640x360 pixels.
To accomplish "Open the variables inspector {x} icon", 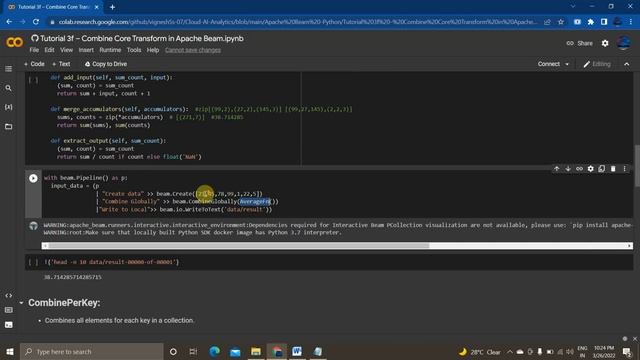I will [x=8, y=107].
